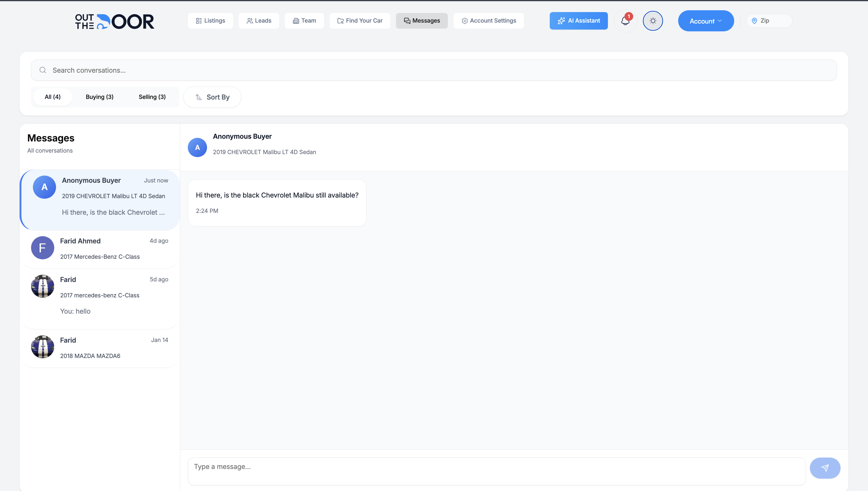
Task: Select the Listings grid icon
Action: [199, 21]
